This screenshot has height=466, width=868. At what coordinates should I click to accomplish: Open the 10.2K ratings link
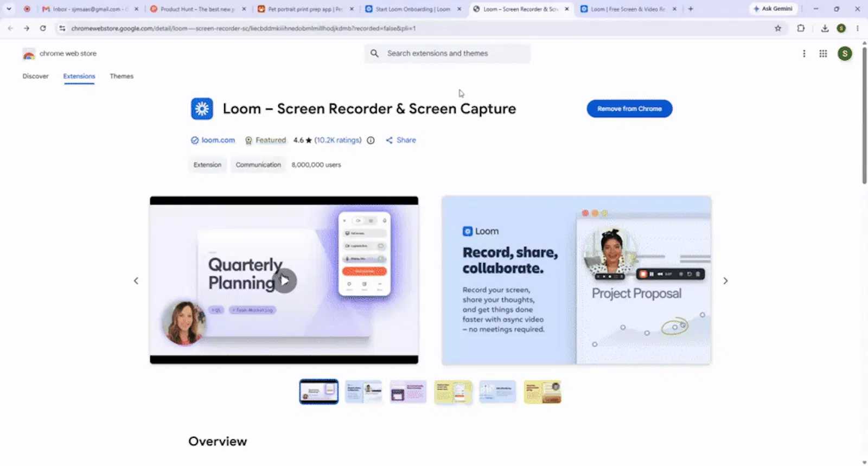338,140
